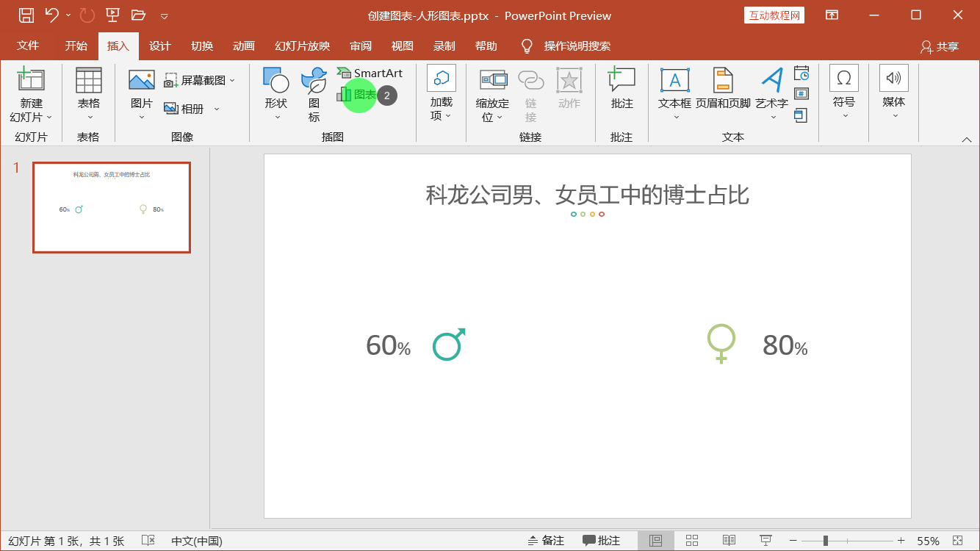980x551 pixels.
Task: Open the 加载项 add-ins dropdown
Action: [x=442, y=93]
